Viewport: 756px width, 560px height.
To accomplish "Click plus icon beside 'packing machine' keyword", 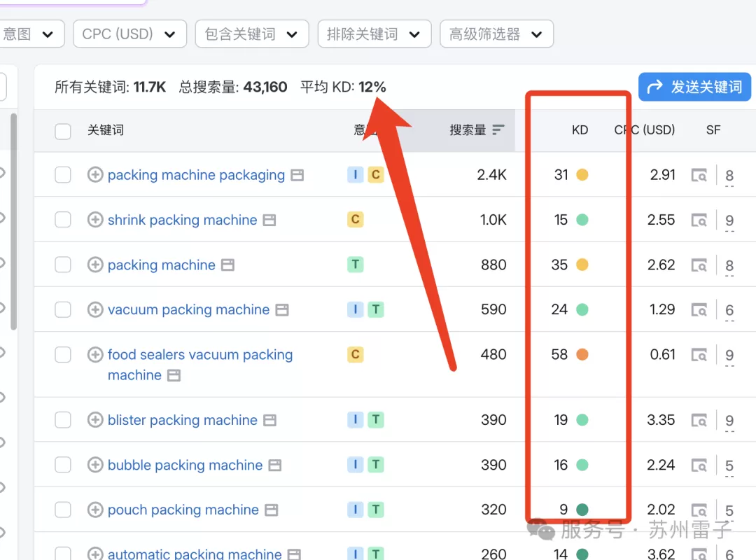I will [95, 265].
